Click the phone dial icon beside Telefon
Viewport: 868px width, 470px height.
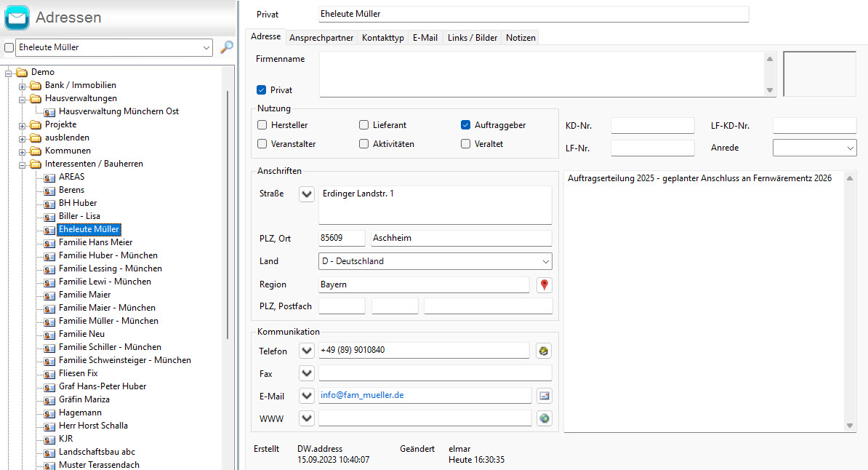tap(544, 351)
